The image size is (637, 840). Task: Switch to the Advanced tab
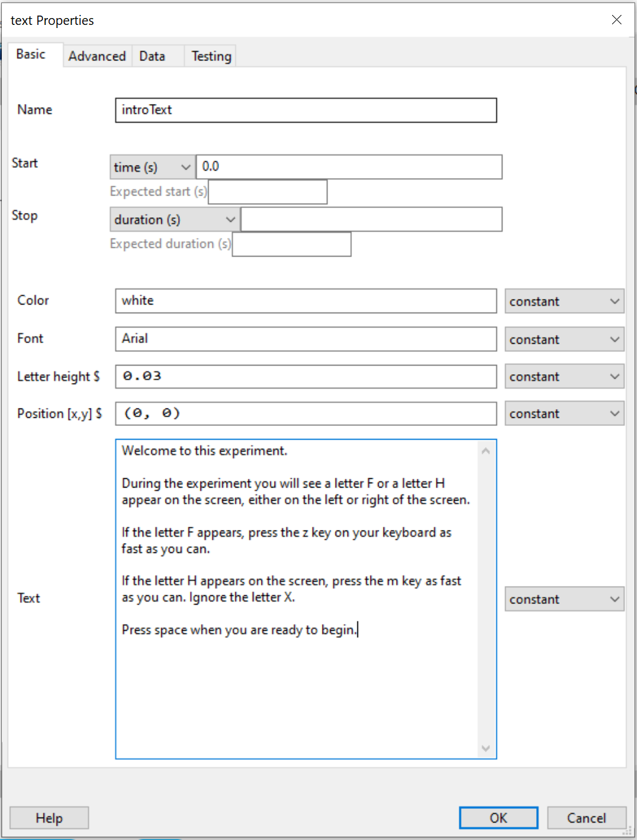coord(97,56)
